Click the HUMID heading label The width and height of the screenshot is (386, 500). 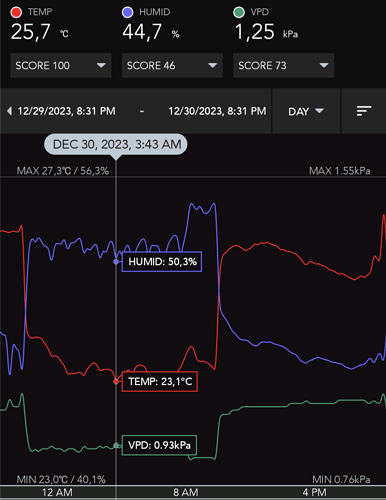click(155, 12)
